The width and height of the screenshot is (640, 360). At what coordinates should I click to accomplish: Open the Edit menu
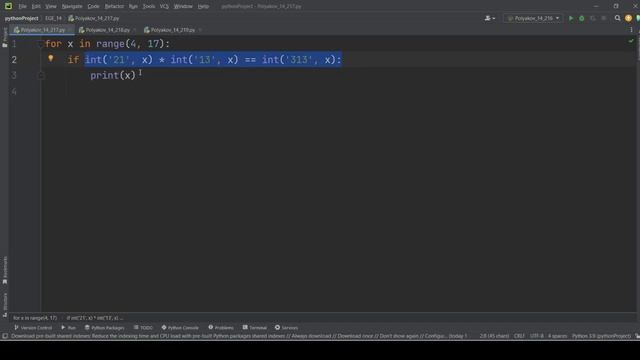[36, 7]
